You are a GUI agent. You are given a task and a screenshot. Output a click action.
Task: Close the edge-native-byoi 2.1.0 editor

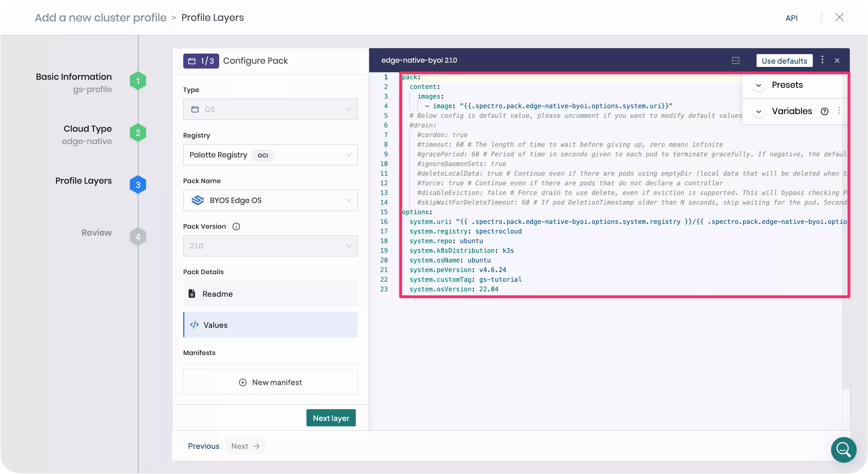(x=837, y=60)
